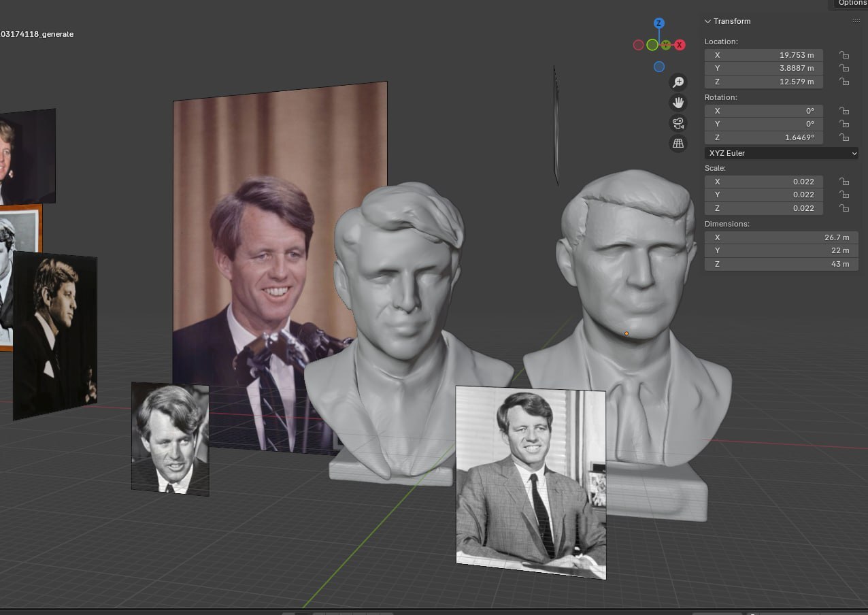This screenshot has height=615, width=868.
Task: Toggle camera view with the camera icon
Action: (x=678, y=123)
